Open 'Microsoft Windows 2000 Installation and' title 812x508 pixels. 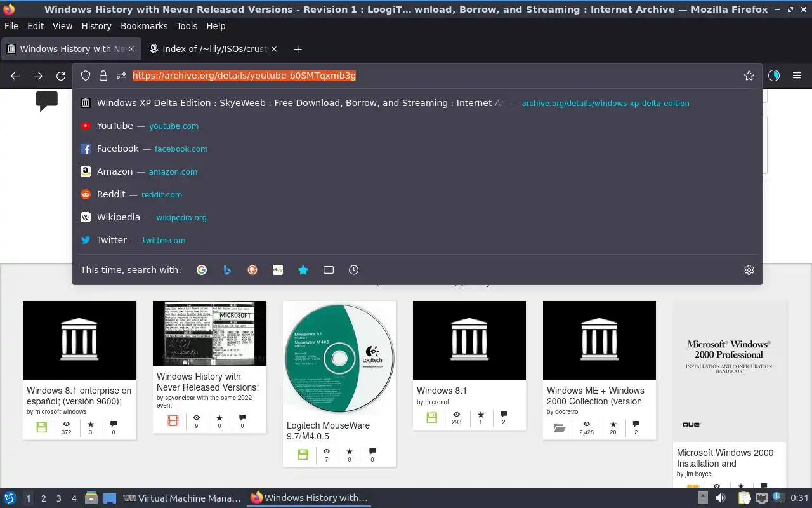(725, 458)
